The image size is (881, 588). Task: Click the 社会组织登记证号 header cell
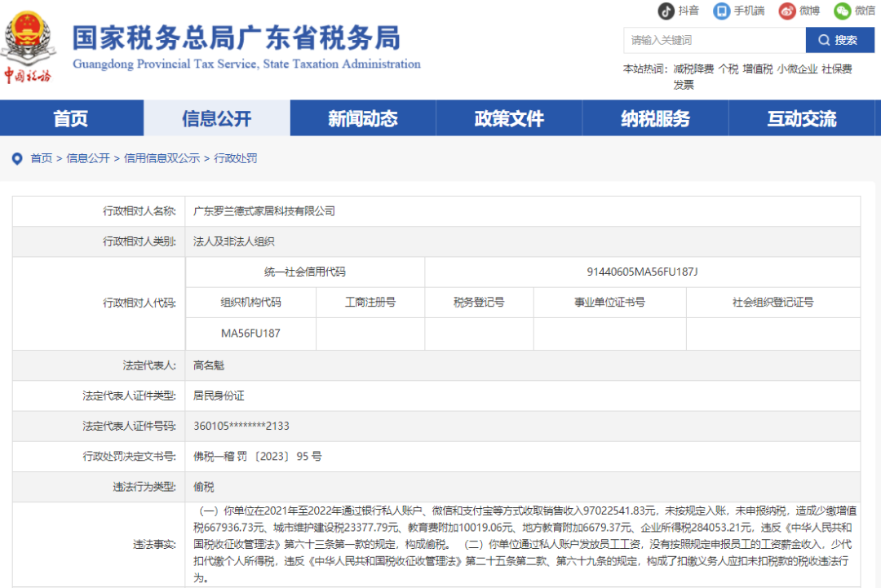click(773, 302)
